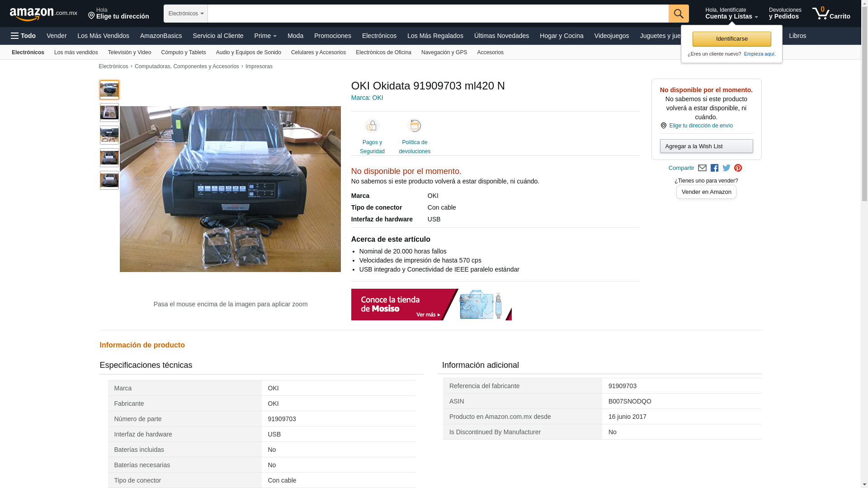
Task: Click the Política de devoluciones icon
Action: tap(415, 127)
